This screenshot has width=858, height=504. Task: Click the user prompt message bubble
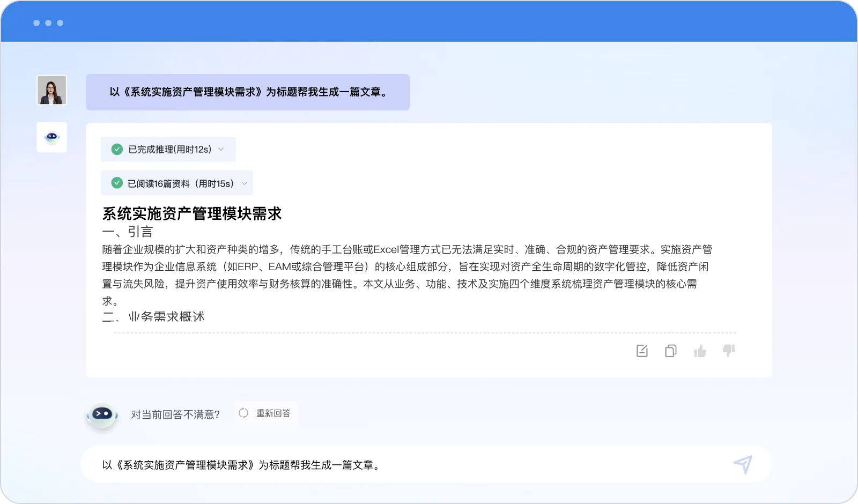coord(248,92)
